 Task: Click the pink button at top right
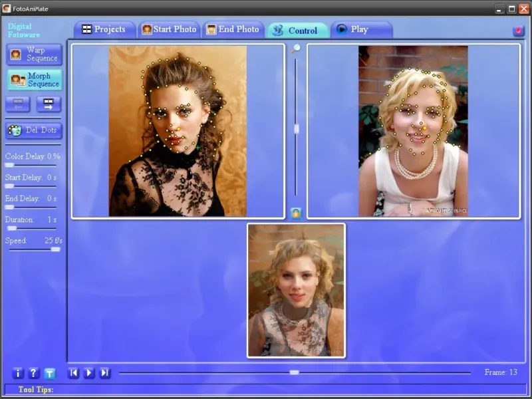click(519, 31)
